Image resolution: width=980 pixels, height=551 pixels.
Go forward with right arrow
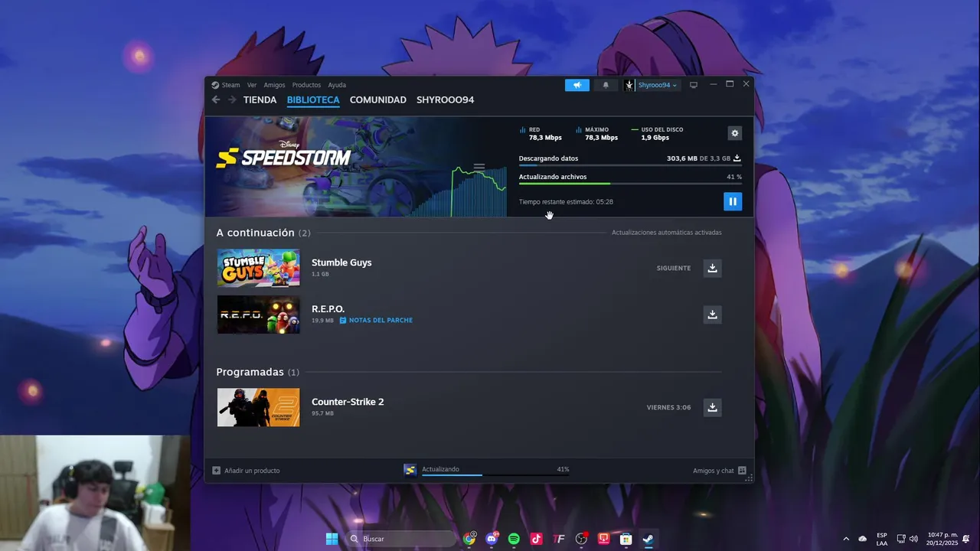coord(232,99)
